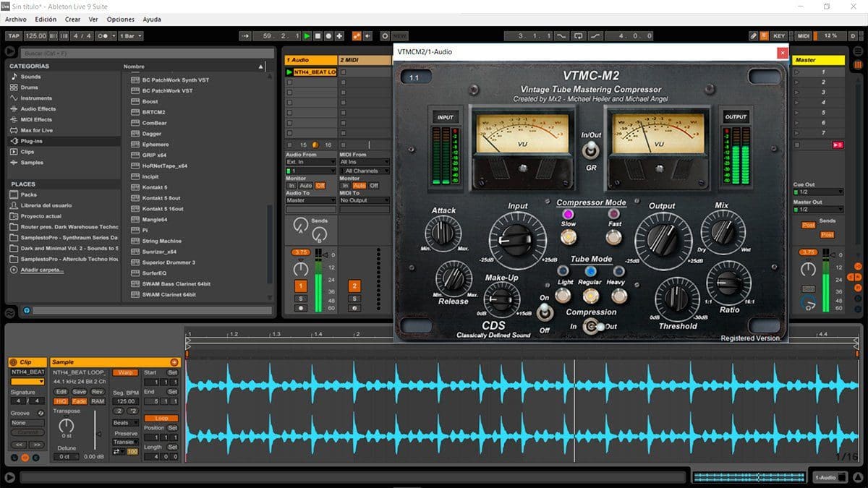This screenshot has height=488, width=868.
Task: Toggle the Loop button in Sample box
Action: pyautogui.click(x=161, y=419)
